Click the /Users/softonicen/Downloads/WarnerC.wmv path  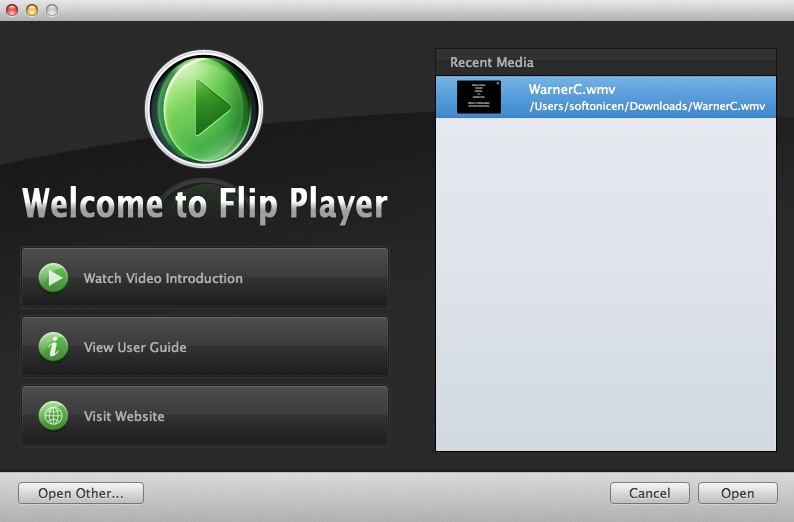647,106
